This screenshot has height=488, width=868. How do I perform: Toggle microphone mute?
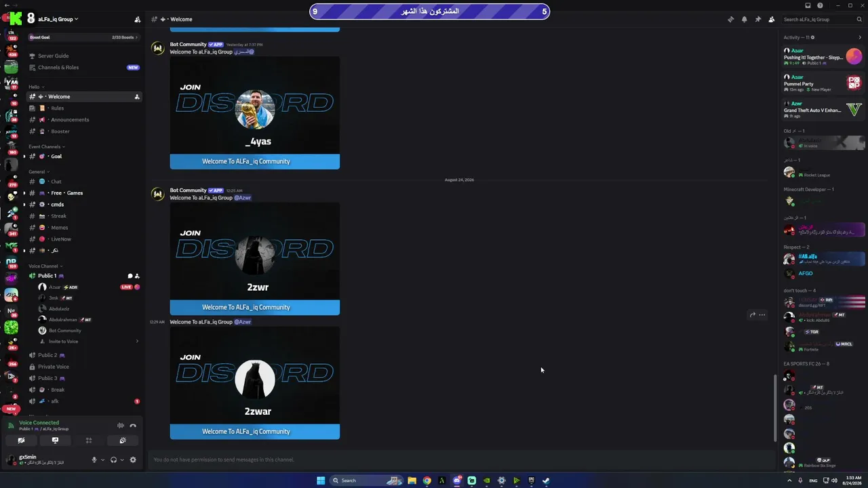tap(94, 460)
